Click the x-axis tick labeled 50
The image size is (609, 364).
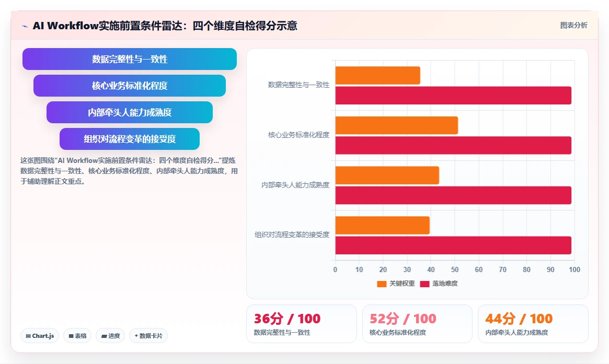(455, 269)
